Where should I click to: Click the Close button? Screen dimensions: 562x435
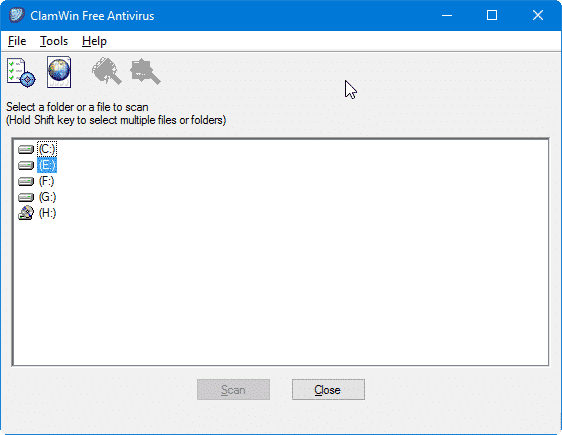click(x=328, y=389)
